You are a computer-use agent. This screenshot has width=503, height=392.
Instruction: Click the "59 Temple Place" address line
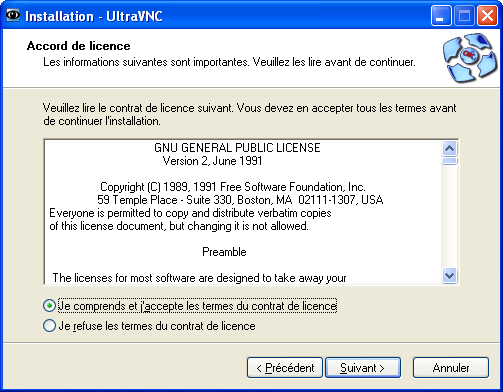coord(240,200)
